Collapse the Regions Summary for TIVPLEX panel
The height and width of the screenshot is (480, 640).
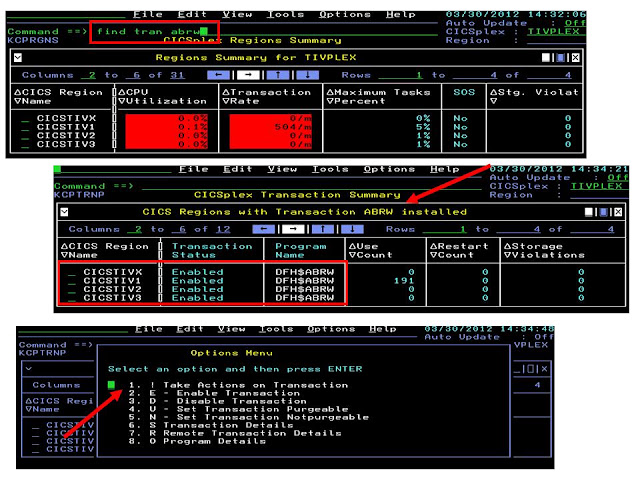point(18,58)
